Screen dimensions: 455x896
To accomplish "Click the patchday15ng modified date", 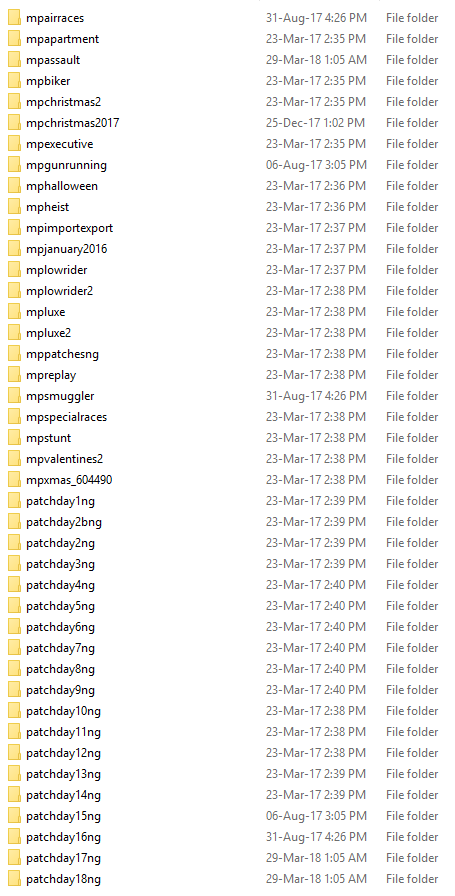I will click(x=316, y=816).
